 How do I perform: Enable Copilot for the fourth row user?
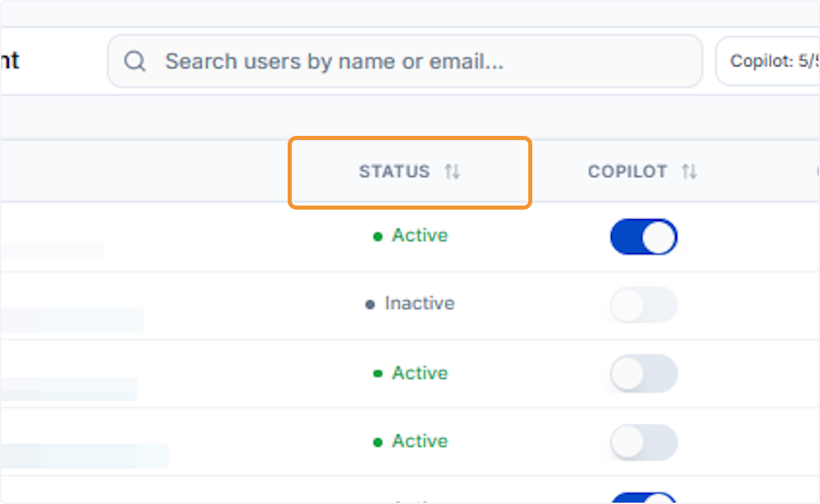(x=644, y=442)
